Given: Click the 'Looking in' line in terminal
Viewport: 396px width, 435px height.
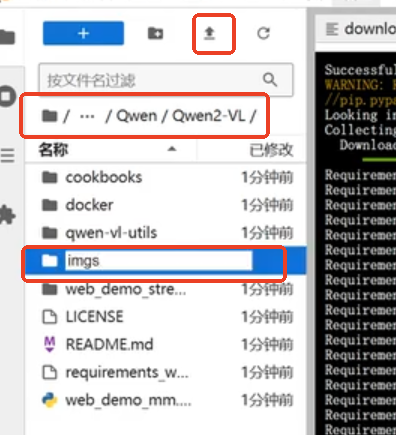Looking at the screenshot, I should tap(360, 115).
